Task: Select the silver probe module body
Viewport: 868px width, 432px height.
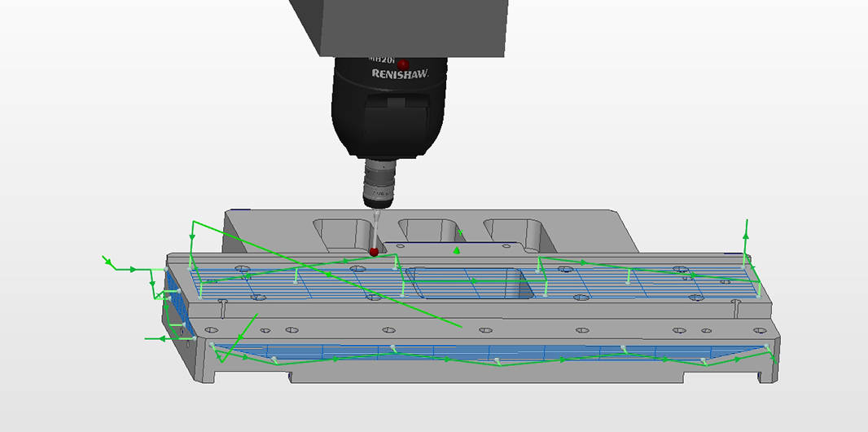Action: [379, 184]
